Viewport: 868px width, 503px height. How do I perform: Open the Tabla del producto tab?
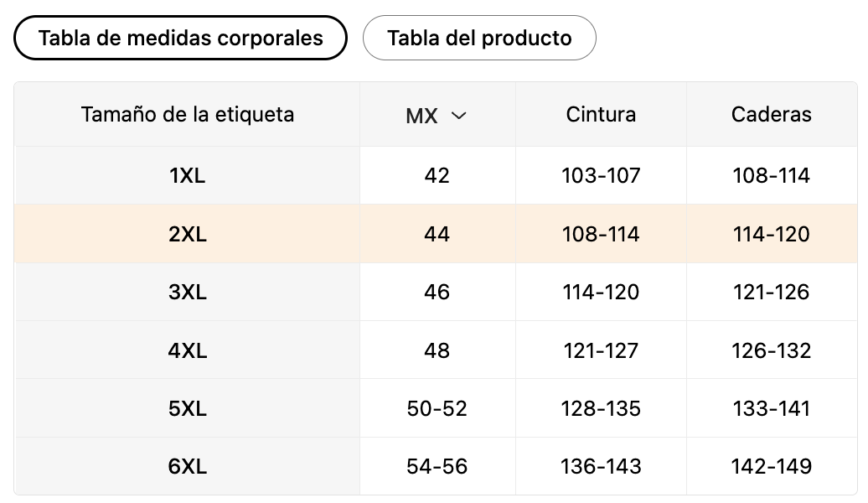(479, 38)
